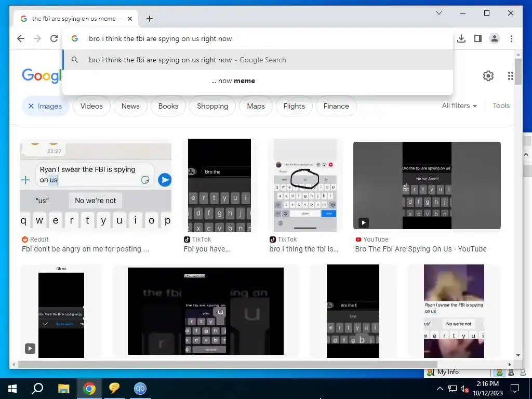Open the network tray icon
The width and height of the screenshot is (532, 399).
(453, 389)
